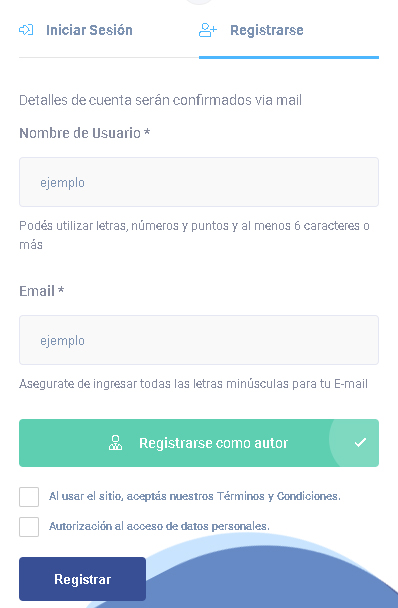Click the blue underline of Registrarse tab
The image size is (398, 608).
tap(289, 57)
